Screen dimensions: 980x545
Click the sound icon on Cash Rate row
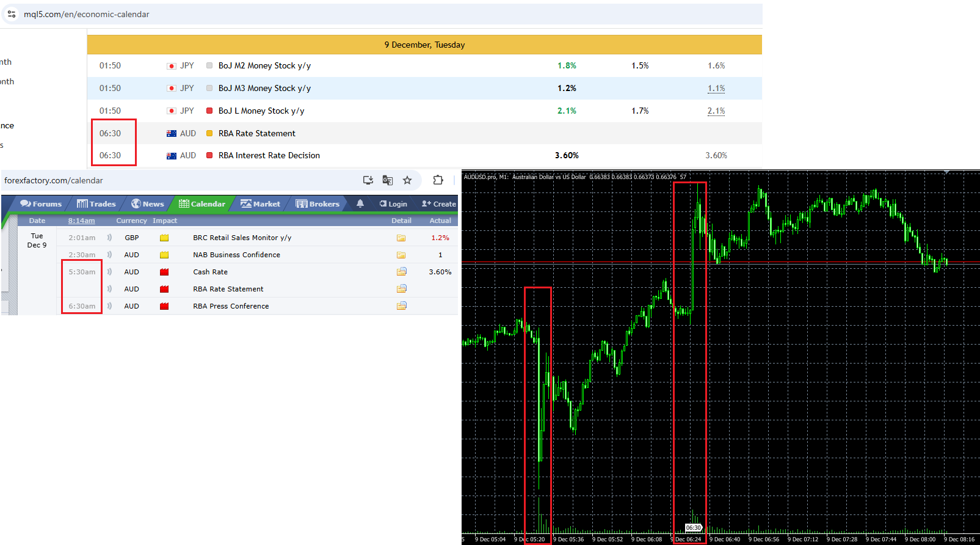point(110,272)
